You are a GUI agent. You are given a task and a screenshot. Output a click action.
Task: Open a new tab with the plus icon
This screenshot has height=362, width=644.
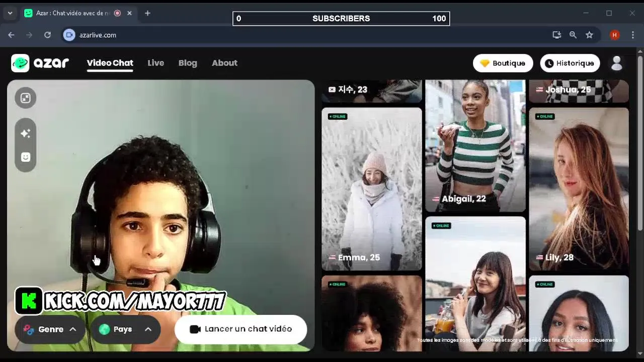tap(147, 13)
